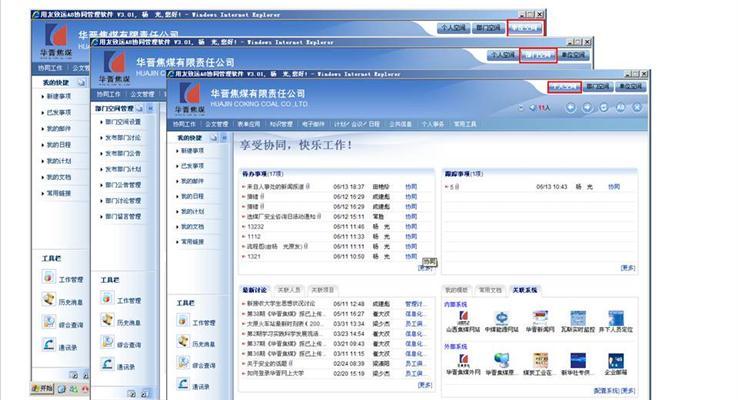Click the 历史消息 icon in front window

click(183, 343)
